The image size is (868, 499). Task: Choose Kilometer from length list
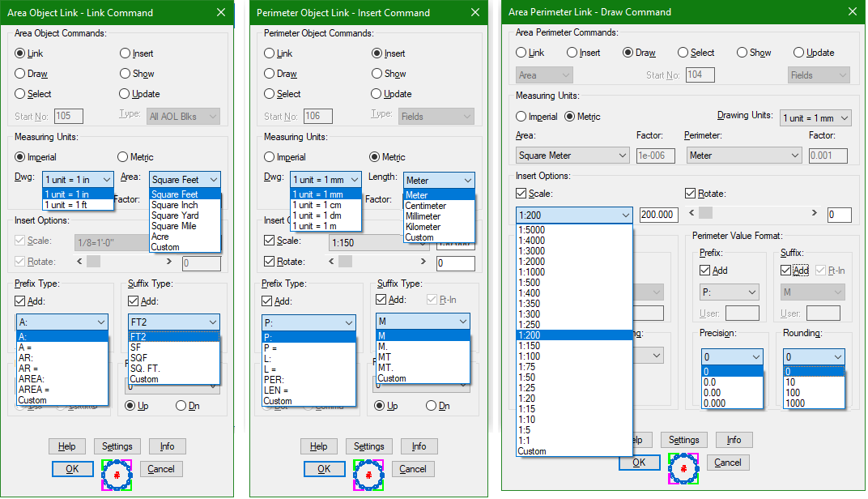point(439,227)
